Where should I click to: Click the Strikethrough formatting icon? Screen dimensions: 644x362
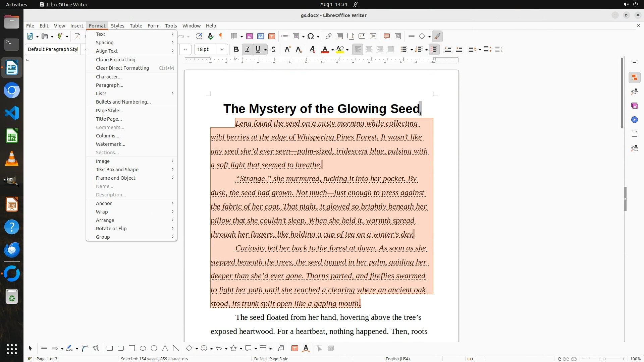pyautogui.click(x=273, y=50)
